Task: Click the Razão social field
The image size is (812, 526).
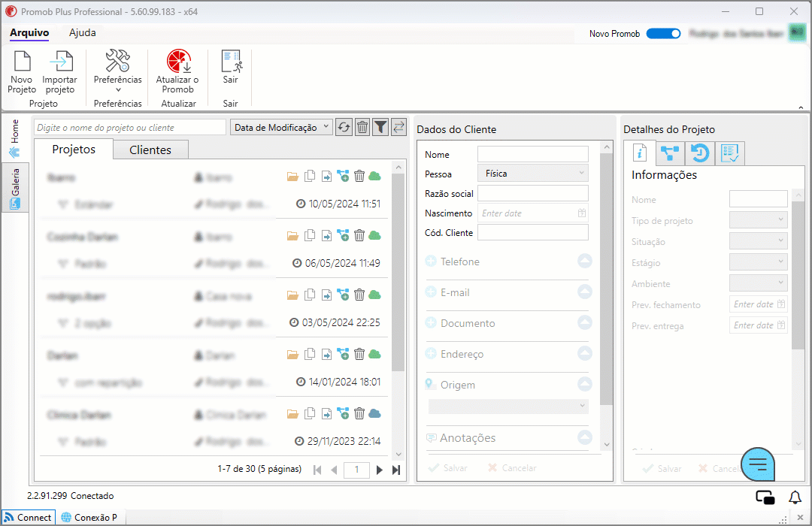Action: (533, 193)
